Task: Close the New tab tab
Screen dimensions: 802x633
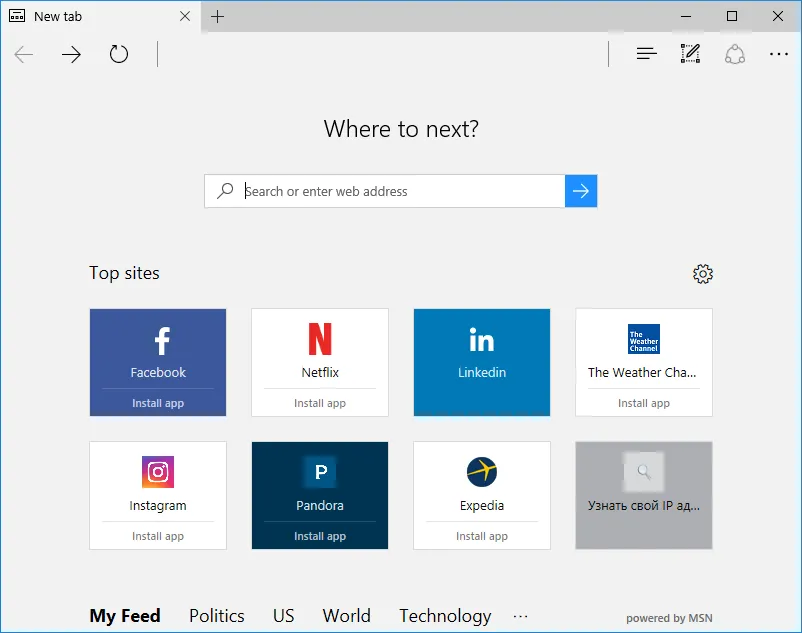Action: [x=185, y=16]
